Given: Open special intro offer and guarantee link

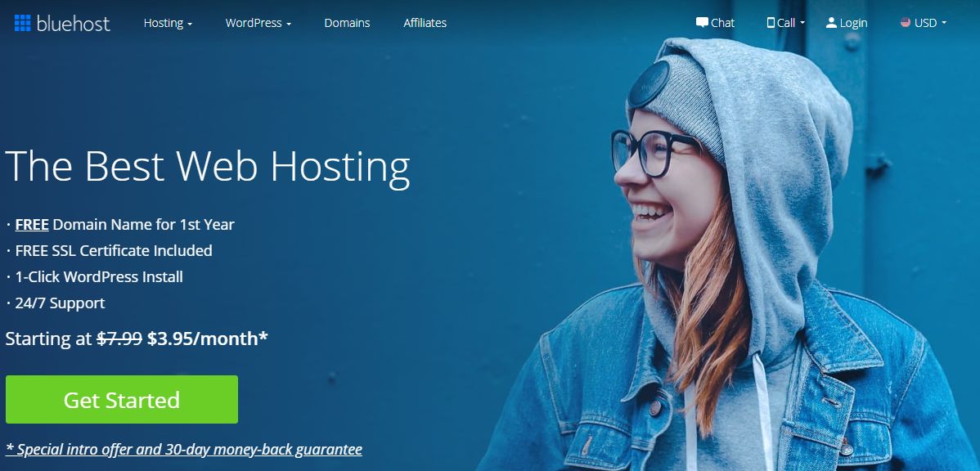Looking at the screenshot, I should point(184,449).
